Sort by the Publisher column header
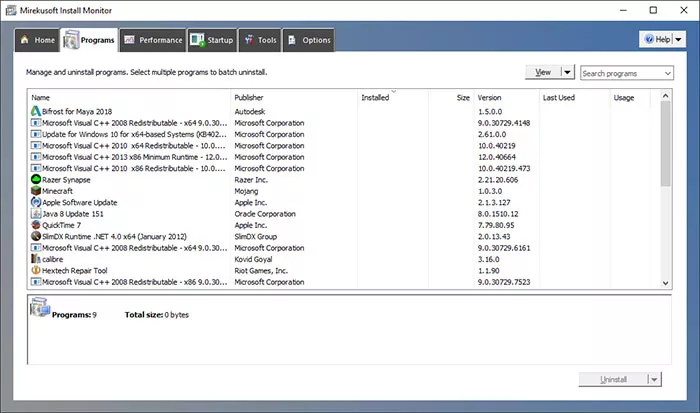The width and height of the screenshot is (700, 413). click(x=294, y=97)
